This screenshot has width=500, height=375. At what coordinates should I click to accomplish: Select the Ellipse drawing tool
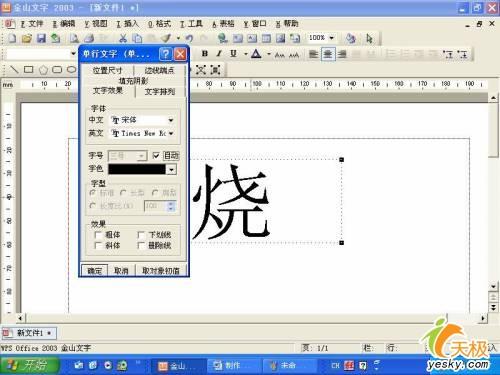click(x=72, y=69)
